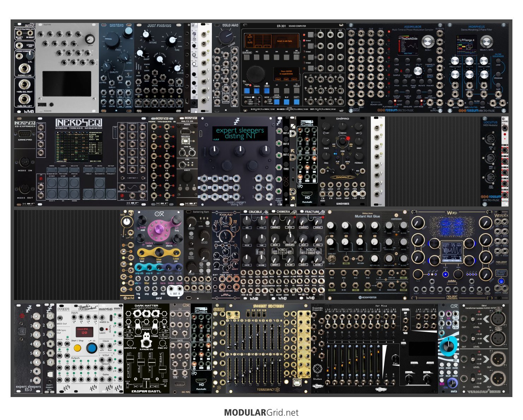The image size is (523, 420).
Task: Click the Teletype module's black display
Action: (x=66, y=84)
